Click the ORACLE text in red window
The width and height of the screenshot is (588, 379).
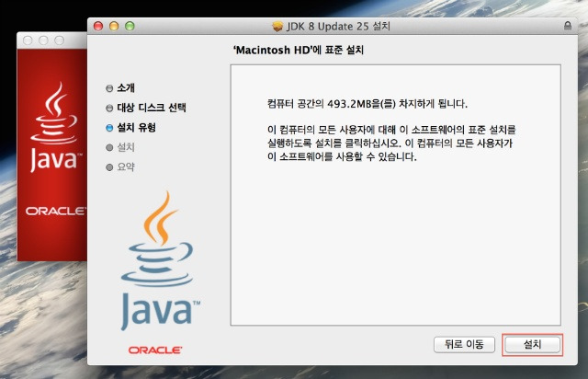[55, 211]
